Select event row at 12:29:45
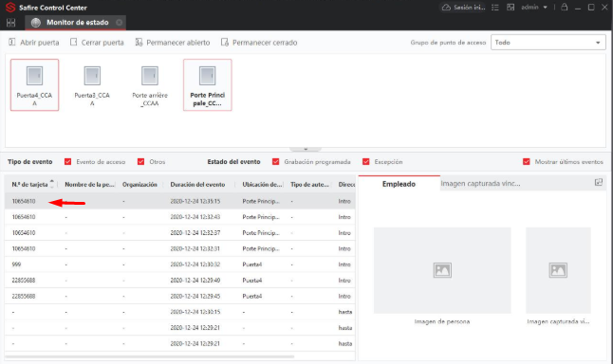 (180, 296)
